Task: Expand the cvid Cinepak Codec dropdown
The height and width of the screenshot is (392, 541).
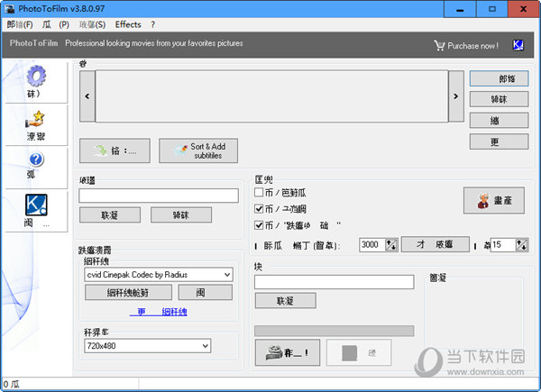Action: coord(227,275)
